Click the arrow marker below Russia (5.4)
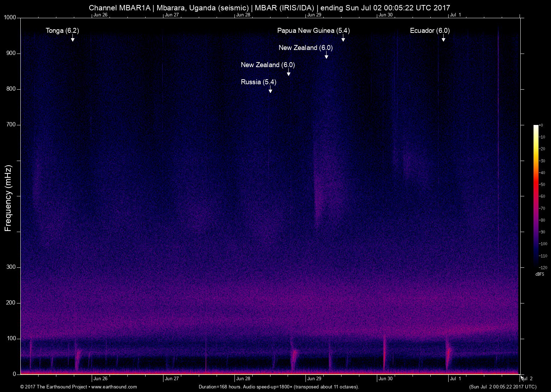This screenshot has width=551, height=392. click(271, 90)
